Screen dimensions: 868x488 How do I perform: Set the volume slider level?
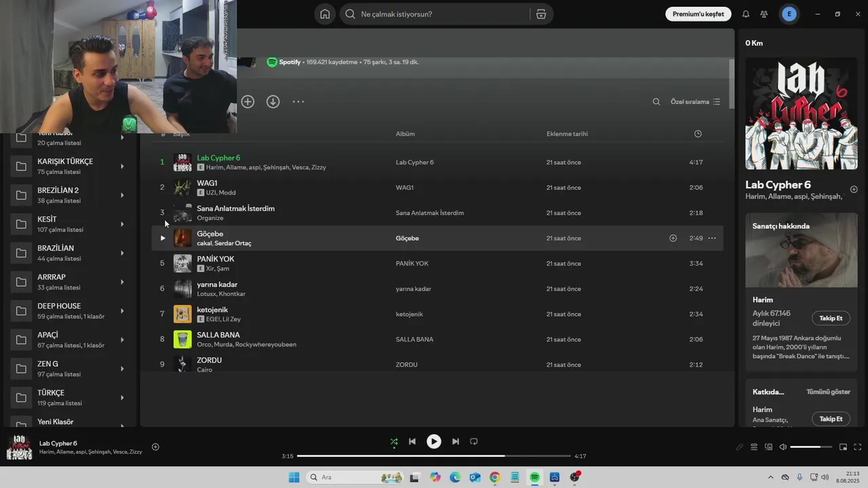(811, 447)
